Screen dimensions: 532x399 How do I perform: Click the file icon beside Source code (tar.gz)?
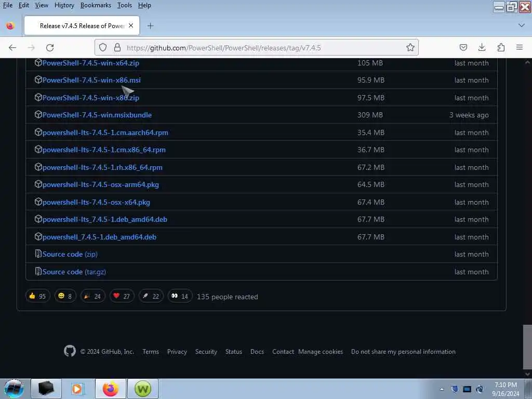coord(38,271)
